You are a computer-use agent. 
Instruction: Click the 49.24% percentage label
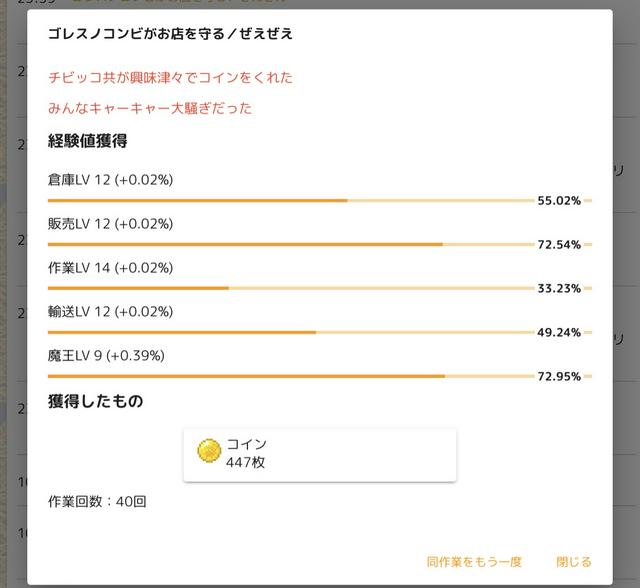[559, 333]
